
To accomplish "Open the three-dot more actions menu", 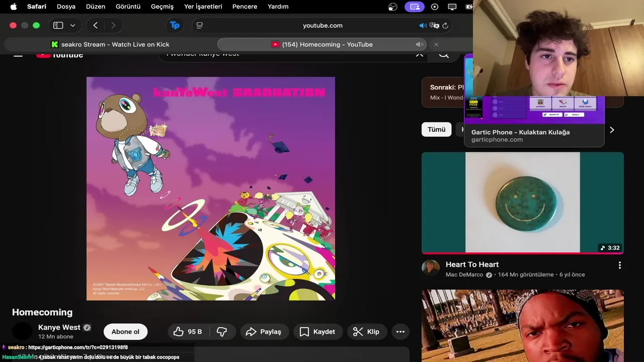I will tap(400, 331).
